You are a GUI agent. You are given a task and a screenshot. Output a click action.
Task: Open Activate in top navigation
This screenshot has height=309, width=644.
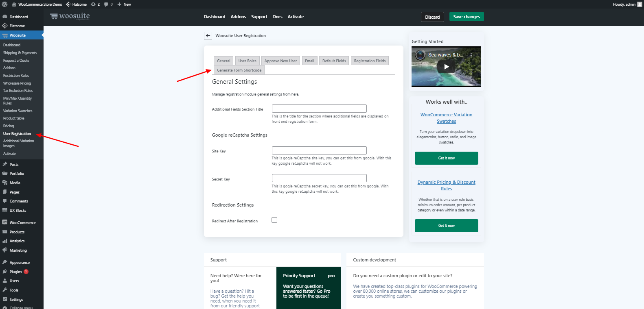coord(296,17)
